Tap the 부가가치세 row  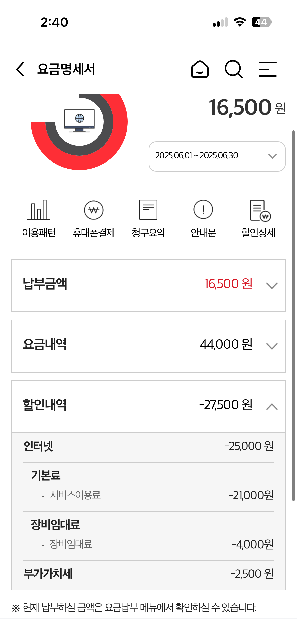[x=148, y=574]
